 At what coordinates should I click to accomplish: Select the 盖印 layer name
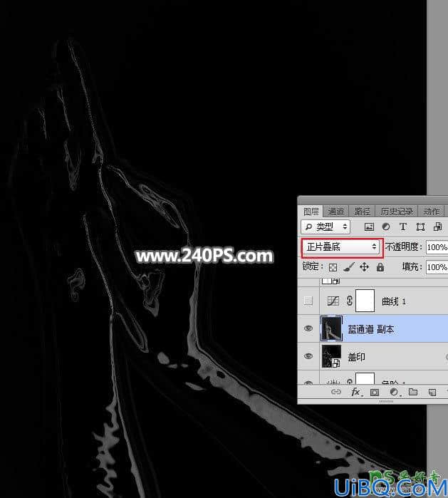[356, 357]
